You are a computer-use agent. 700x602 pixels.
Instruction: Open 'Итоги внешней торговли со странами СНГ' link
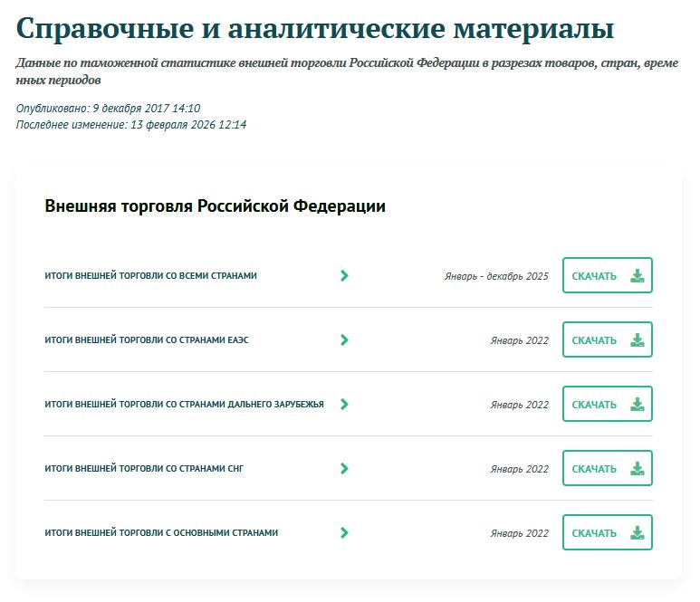144,469
